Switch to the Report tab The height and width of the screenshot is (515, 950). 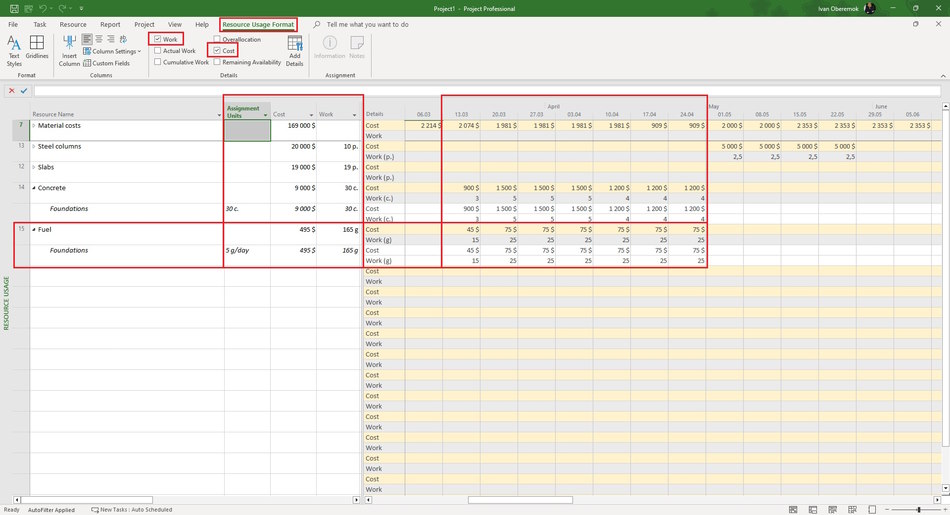point(110,25)
